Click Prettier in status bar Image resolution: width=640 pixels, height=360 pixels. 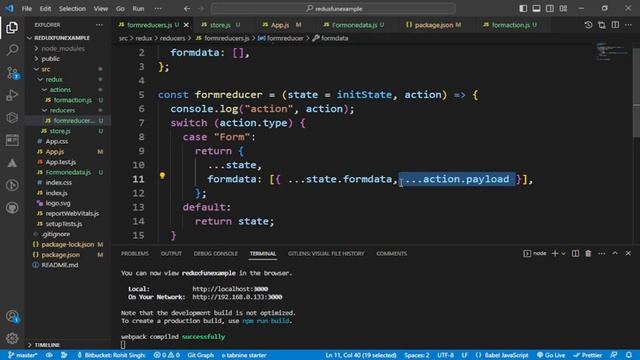pyautogui.click(x=588, y=355)
